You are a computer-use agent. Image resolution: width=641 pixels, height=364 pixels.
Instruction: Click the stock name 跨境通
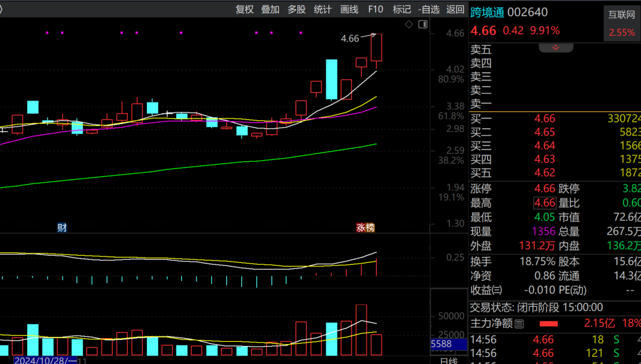pyautogui.click(x=488, y=12)
